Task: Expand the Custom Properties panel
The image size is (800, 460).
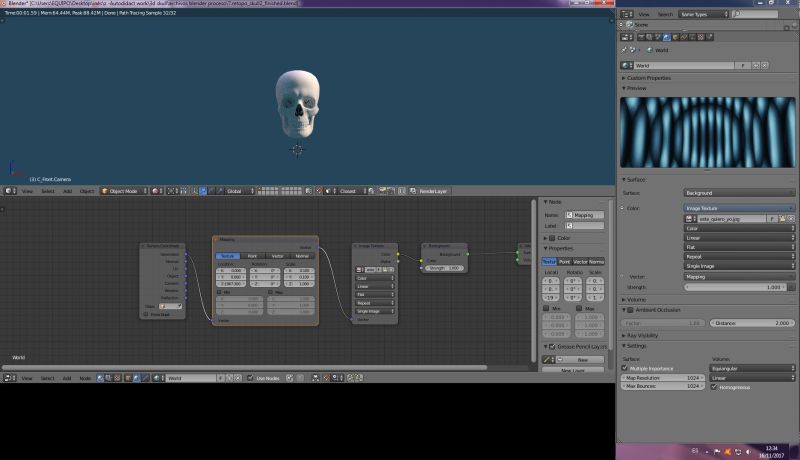Action: [x=647, y=78]
